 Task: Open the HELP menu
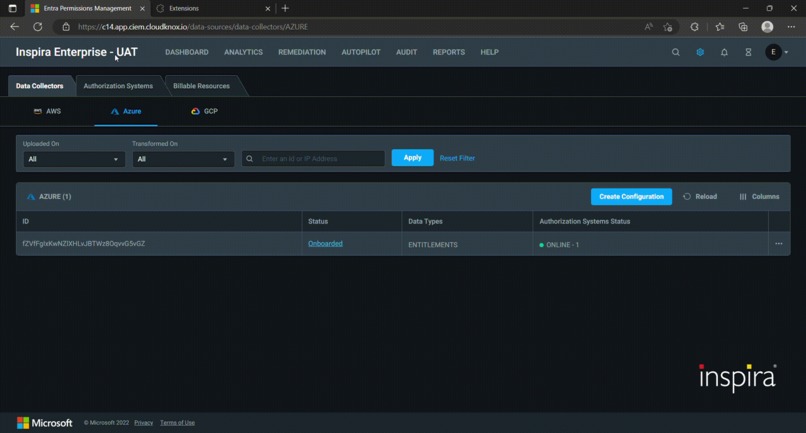point(489,52)
